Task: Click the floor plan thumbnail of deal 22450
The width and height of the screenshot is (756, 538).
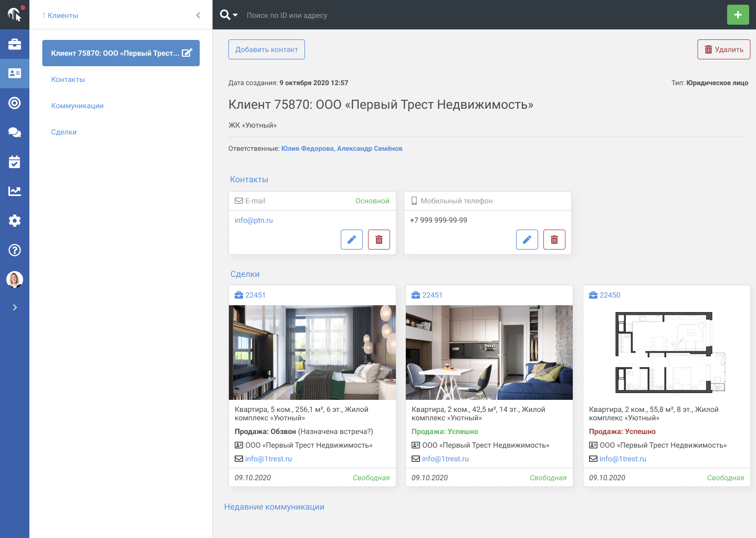Action: point(667,353)
